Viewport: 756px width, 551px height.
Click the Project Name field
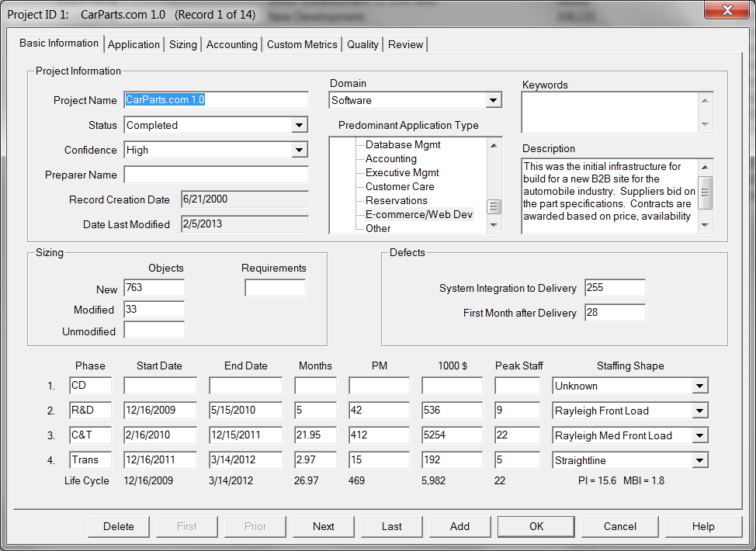click(216, 100)
